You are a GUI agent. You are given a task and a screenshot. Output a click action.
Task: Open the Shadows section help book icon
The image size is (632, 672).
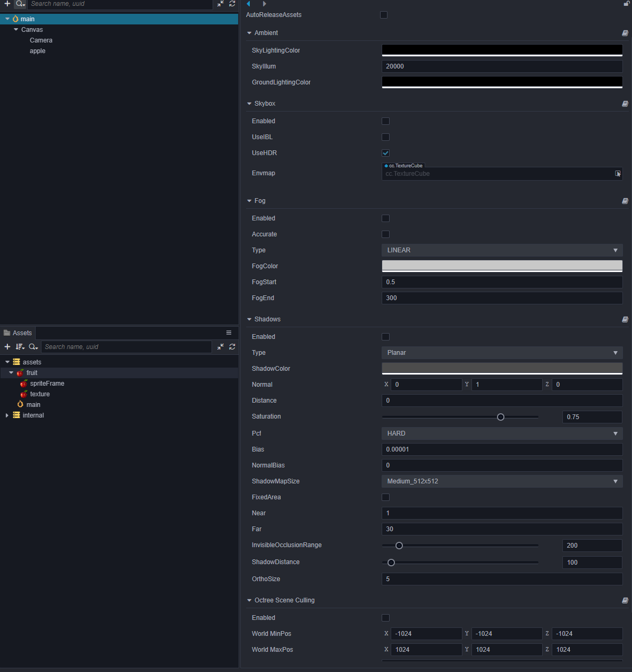pyautogui.click(x=625, y=319)
